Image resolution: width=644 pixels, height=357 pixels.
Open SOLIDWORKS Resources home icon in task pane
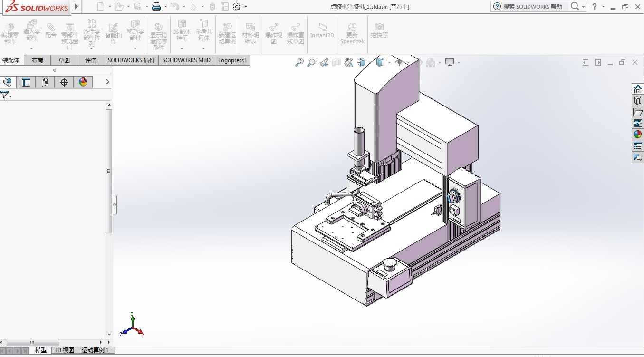click(638, 89)
